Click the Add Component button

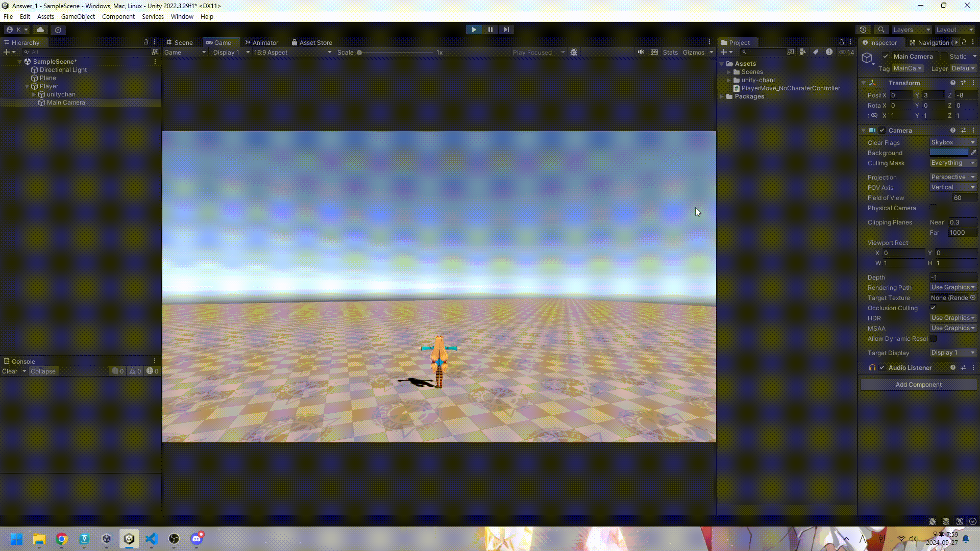918,385
